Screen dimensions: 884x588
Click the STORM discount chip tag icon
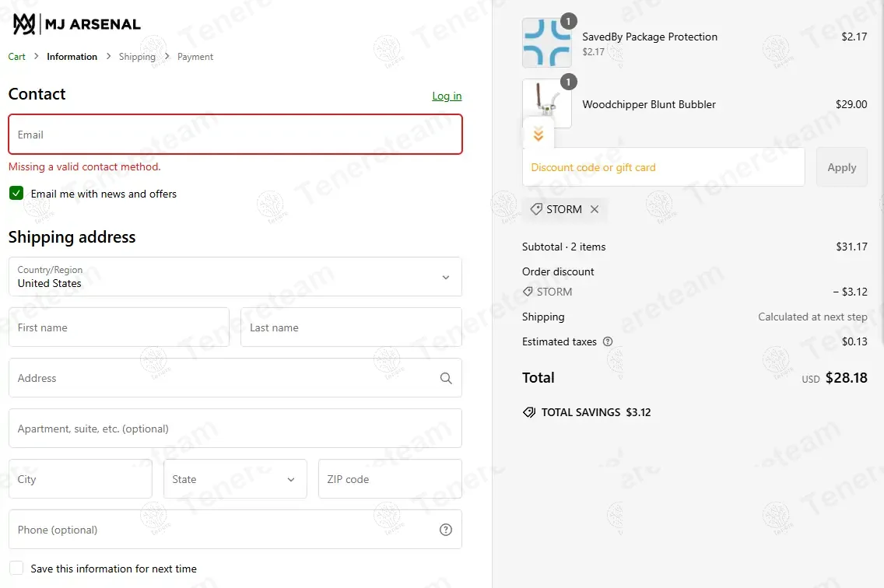point(536,209)
